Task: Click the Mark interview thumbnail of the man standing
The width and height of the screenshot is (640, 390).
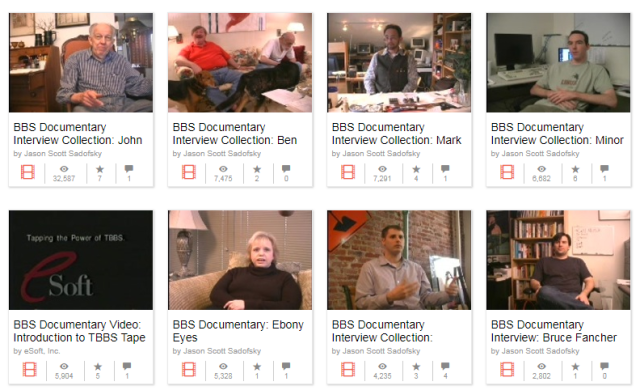Action: coord(399,62)
